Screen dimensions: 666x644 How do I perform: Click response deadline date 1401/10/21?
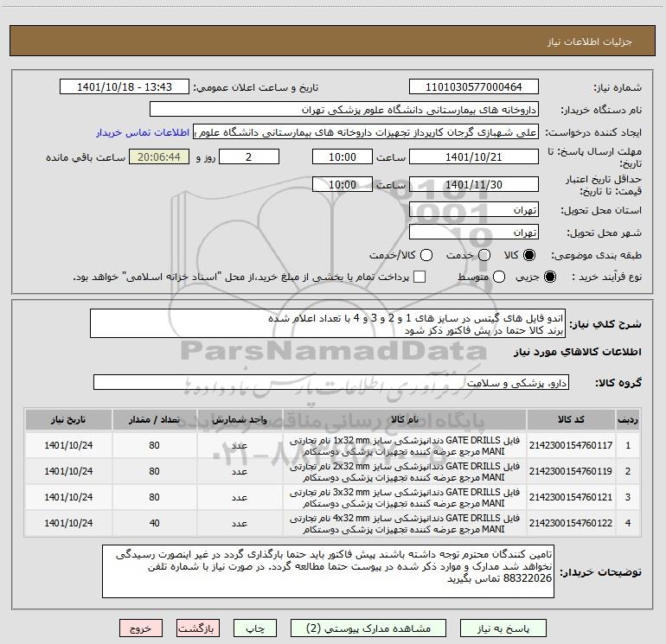tap(474, 156)
